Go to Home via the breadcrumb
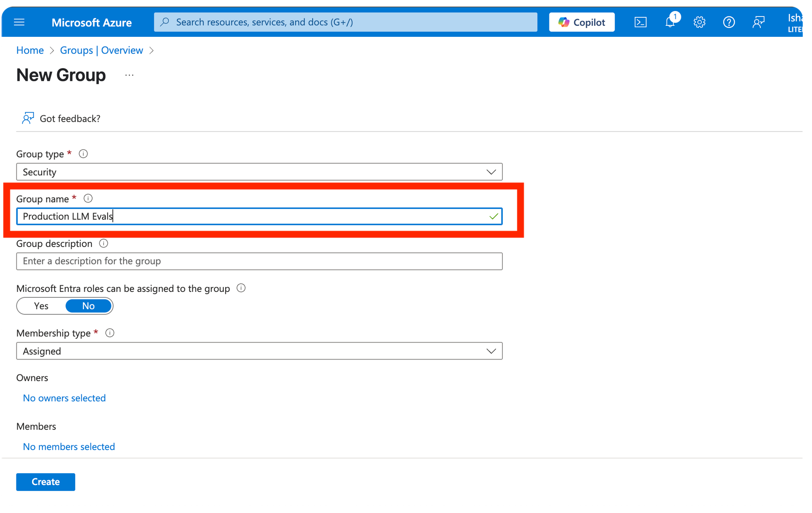 click(30, 50)
